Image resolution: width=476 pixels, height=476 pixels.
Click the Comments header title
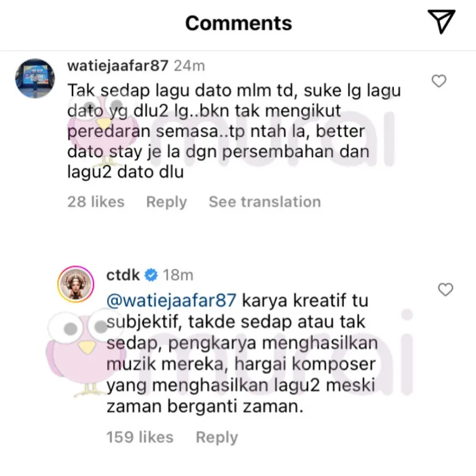(239, 23)
